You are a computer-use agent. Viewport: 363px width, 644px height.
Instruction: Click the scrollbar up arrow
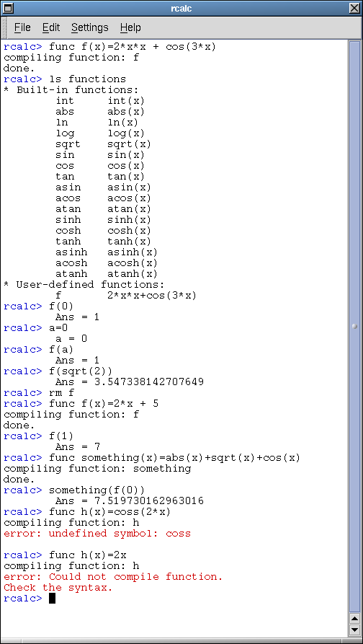pos(354,618)
